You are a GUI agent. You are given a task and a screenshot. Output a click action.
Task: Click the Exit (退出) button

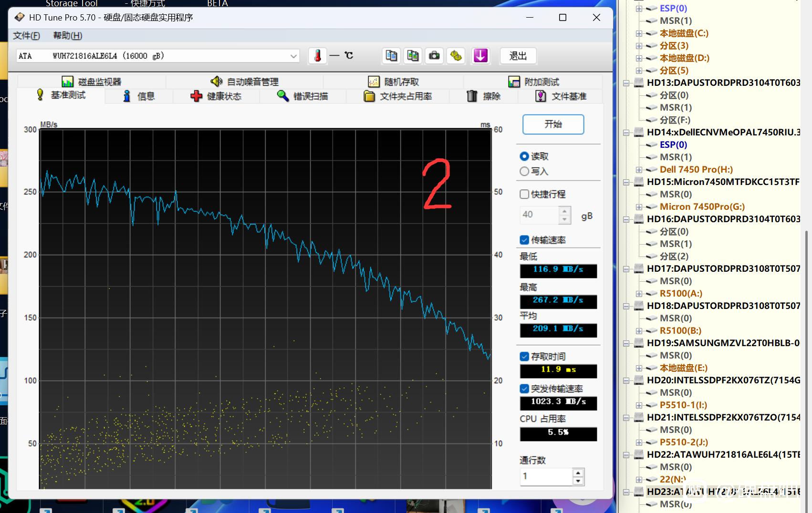point(518,56)
